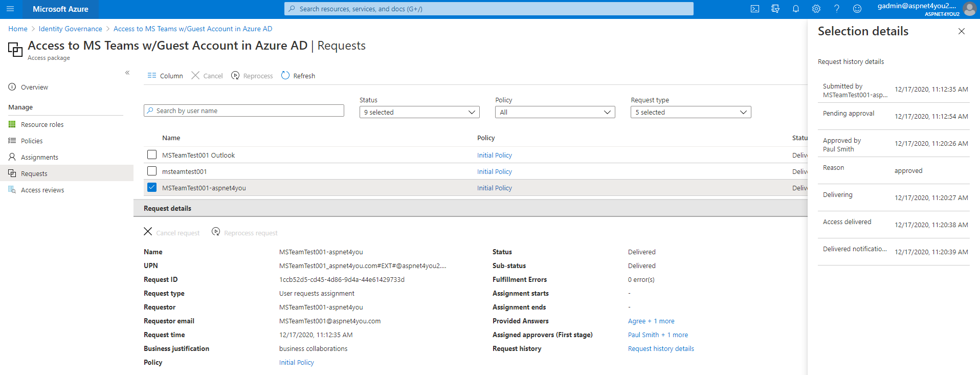Sort by the Name column header
This screenshot has width=980, height=375.
[171, 138]
